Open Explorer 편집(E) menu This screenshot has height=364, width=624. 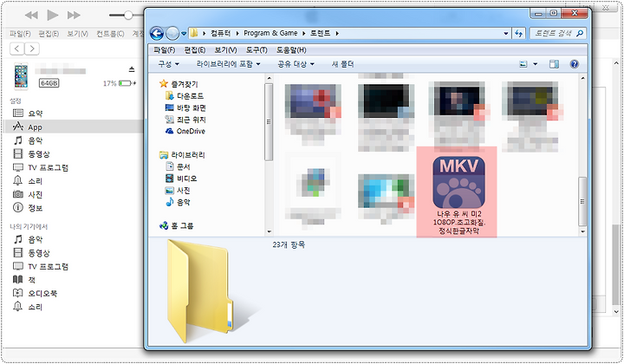pos(195,50)
